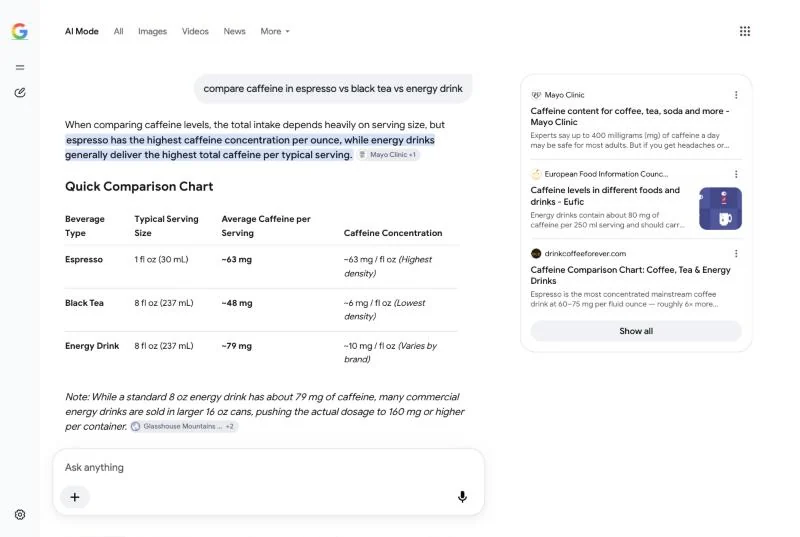Open Mayo Clinic +1 citation chip
The height and width of the screenshot is (537, 800).
(x=388, y=155)
